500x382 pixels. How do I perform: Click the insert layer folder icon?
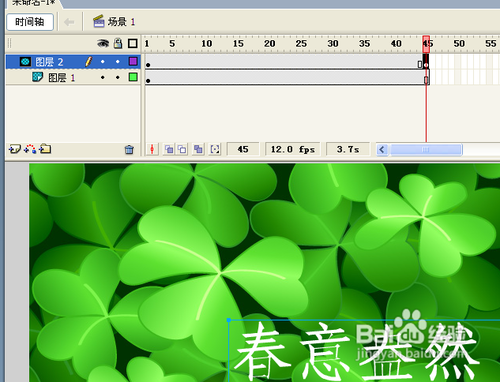pyautogui.click(x=45, y=149)
